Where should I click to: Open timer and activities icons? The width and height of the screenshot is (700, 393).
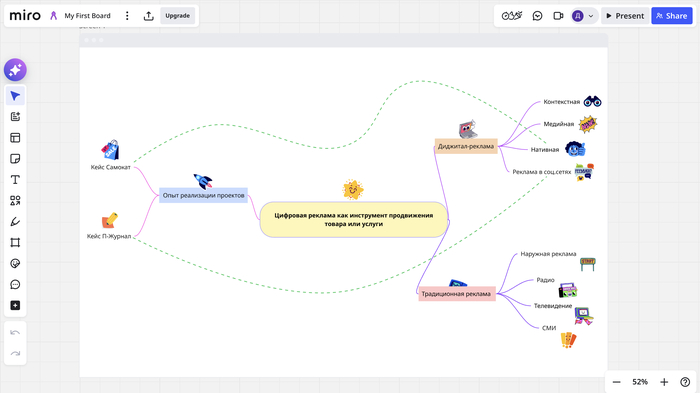click(512, 16)
